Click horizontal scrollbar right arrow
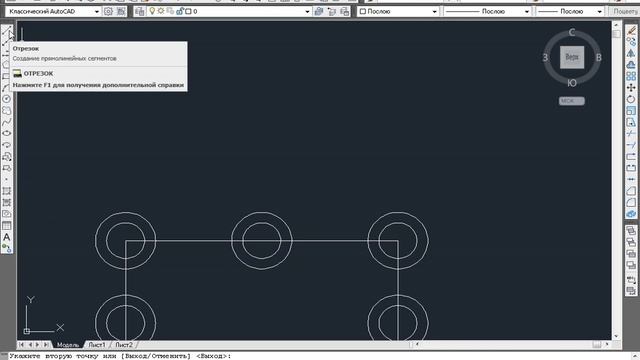640x360 pixels. click(607, 344)
